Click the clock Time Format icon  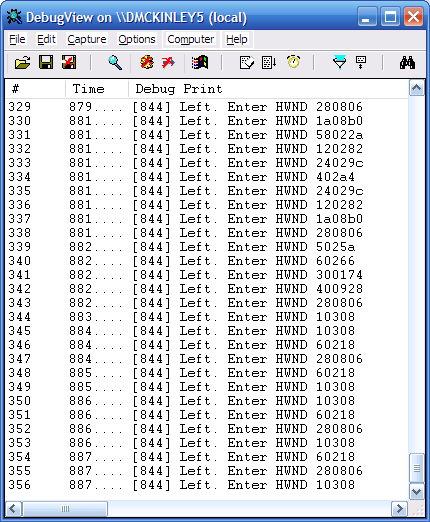[x=293, y=62]
